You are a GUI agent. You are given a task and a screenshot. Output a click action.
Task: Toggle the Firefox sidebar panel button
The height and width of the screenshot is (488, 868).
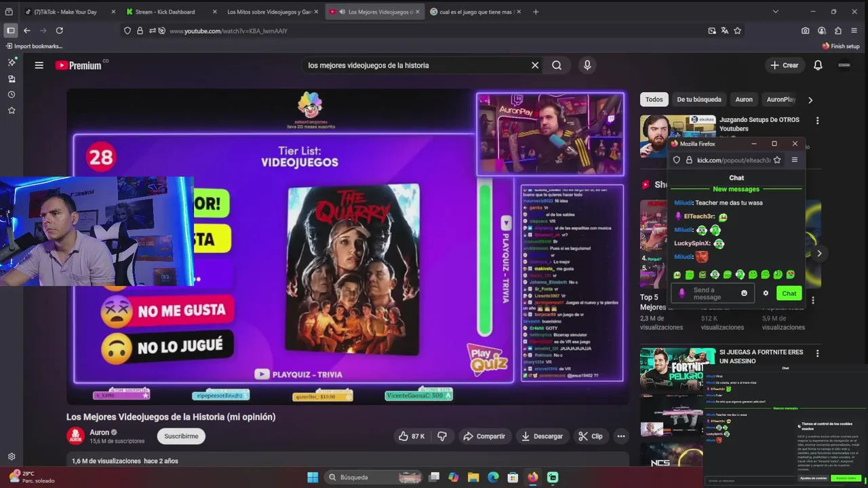tap(11, 30)
